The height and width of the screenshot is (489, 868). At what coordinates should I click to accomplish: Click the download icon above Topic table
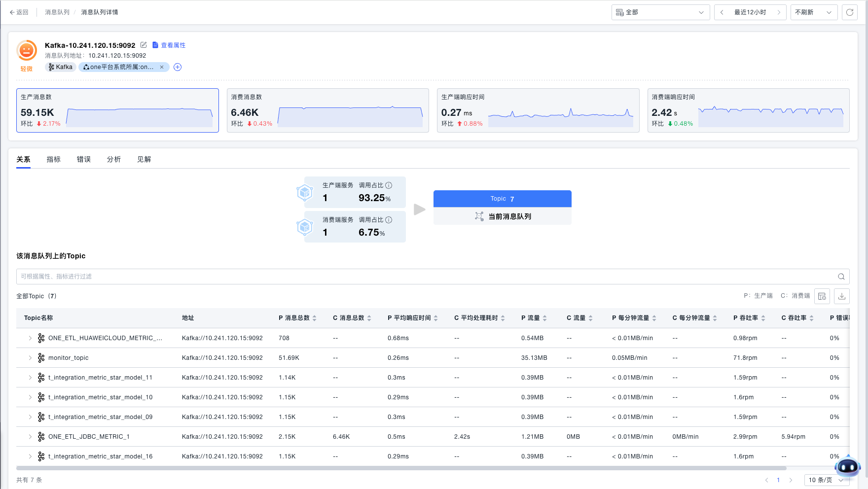coord(842,296)
